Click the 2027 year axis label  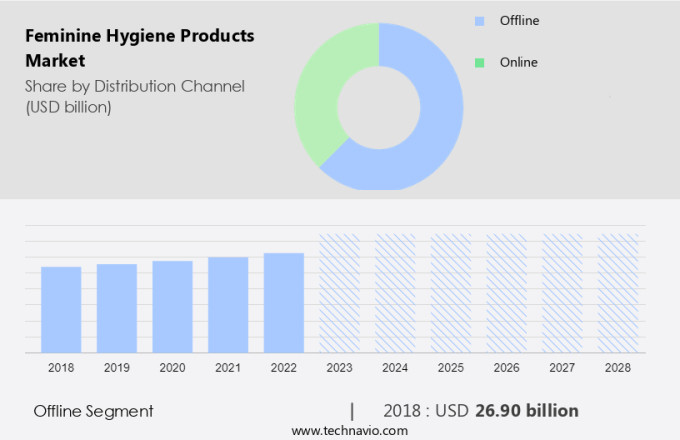click(x=562, y=368)
